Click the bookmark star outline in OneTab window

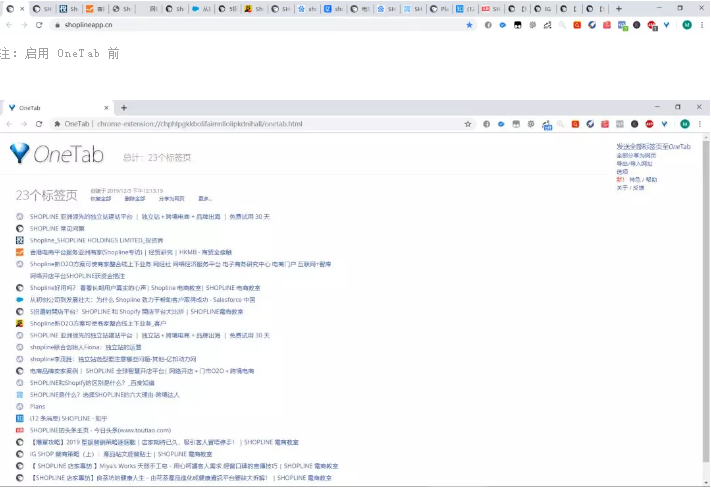pos(468,124)
